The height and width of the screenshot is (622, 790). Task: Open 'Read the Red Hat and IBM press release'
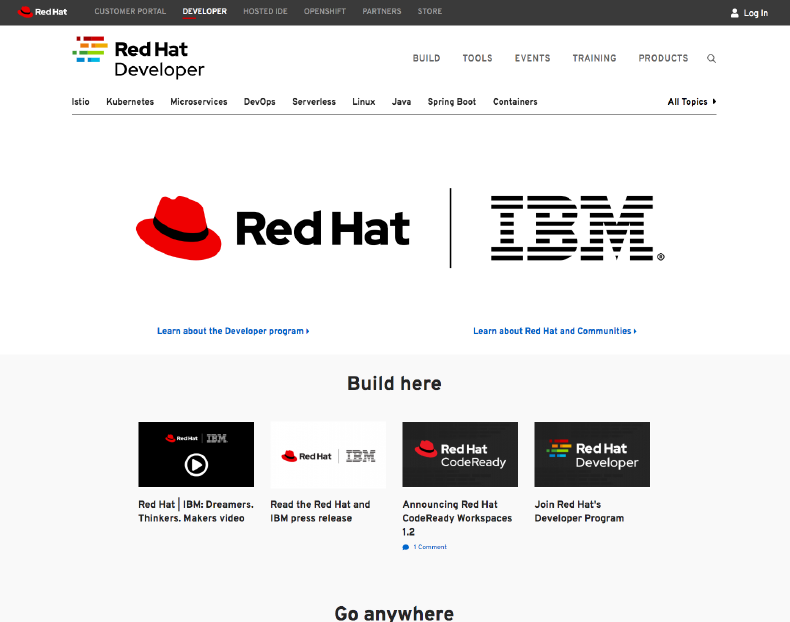tap(320, 511)
